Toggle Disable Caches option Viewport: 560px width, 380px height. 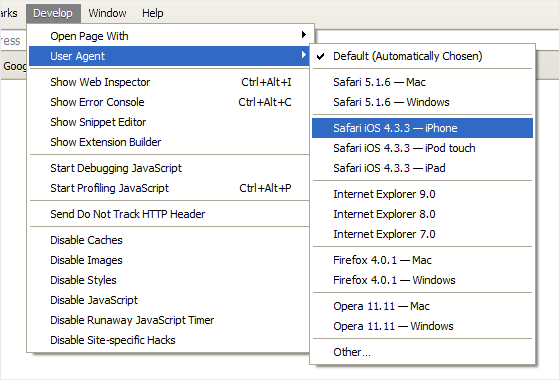coord(169,240)
